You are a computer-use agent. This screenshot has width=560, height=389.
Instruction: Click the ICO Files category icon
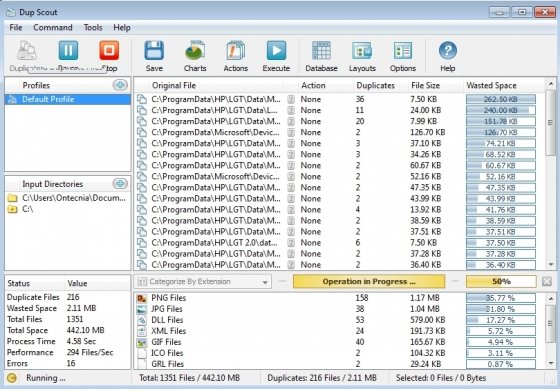coord(142,354)
